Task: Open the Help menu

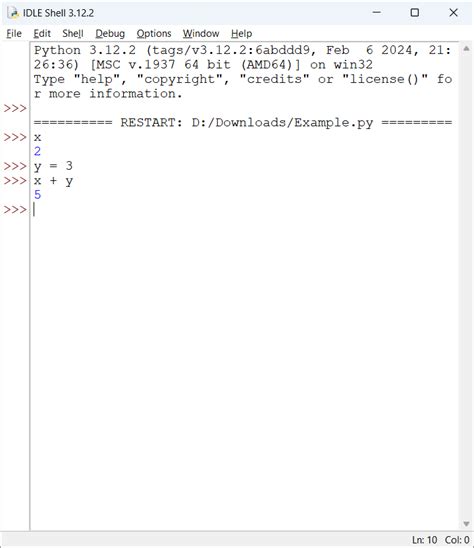Action: 241,34
